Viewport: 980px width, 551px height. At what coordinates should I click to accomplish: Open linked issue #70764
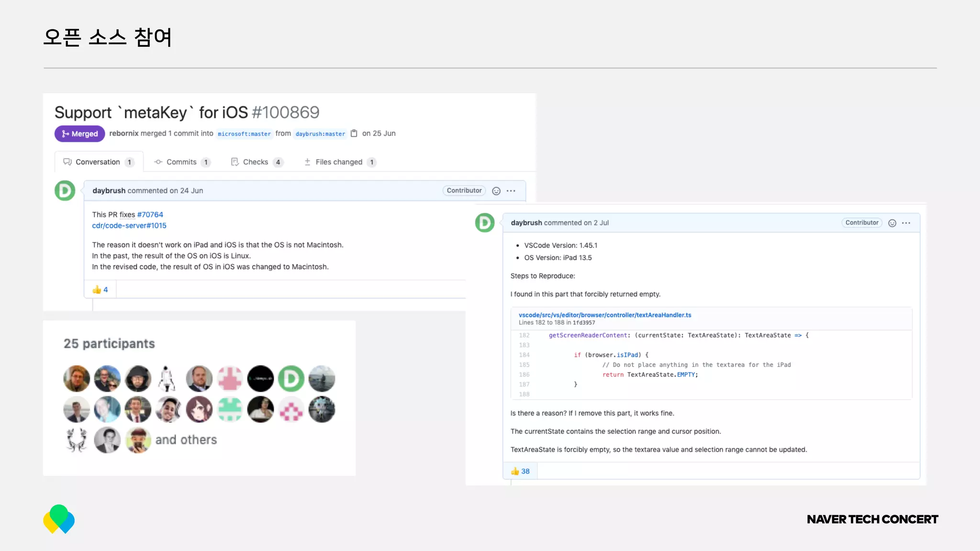(150, 215)
